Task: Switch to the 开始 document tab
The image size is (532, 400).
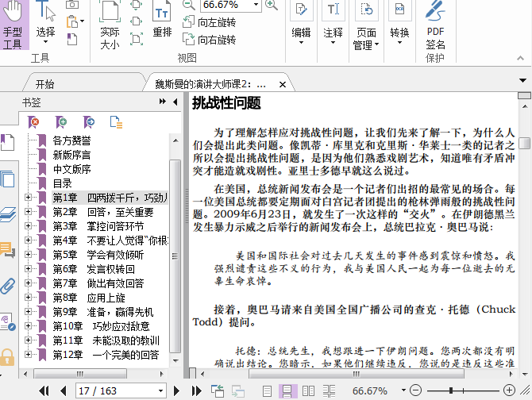Action: (x=44, y=84)
